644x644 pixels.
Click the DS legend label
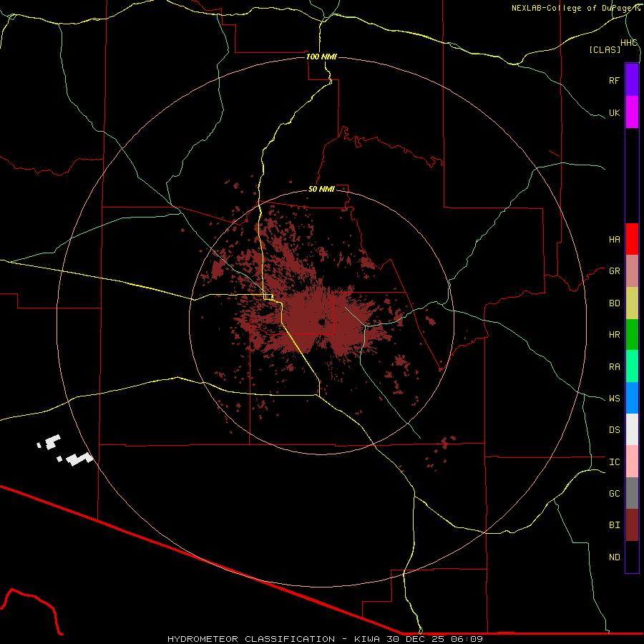click(x=614, y=430)
